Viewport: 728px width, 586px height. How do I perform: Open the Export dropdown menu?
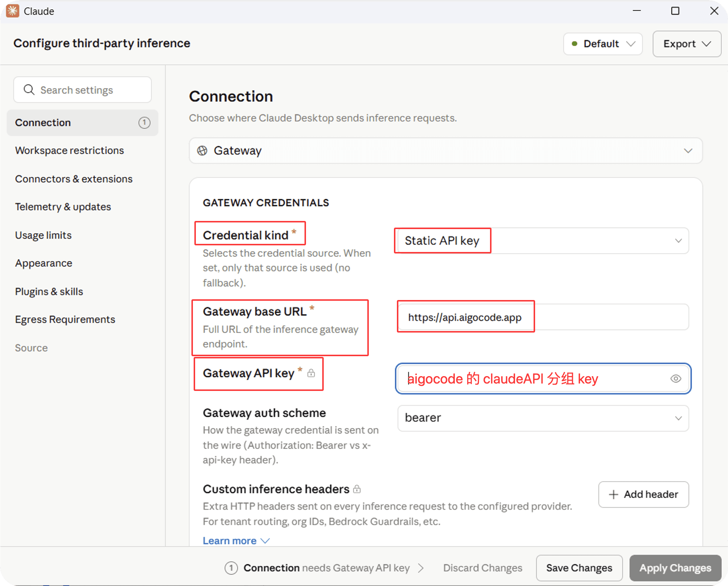click(687, 44)
